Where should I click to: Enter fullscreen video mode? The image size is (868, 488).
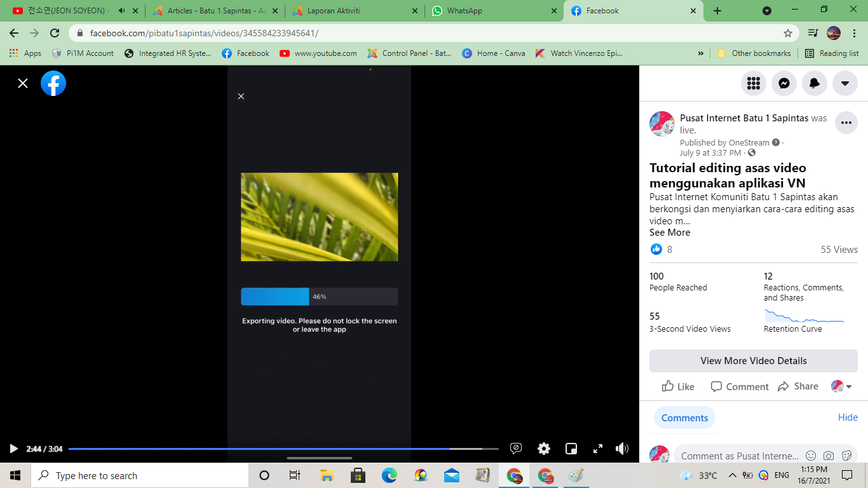pos(598,449)
